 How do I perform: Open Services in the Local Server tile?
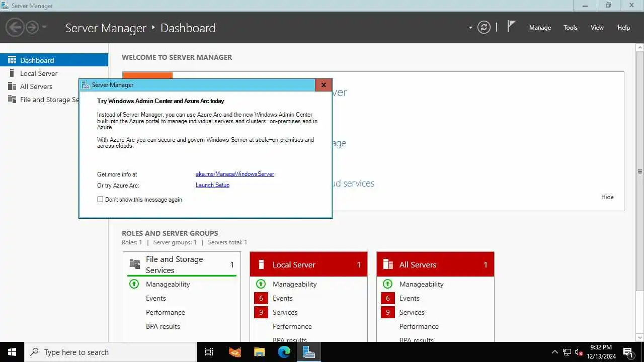pos(285,312)
